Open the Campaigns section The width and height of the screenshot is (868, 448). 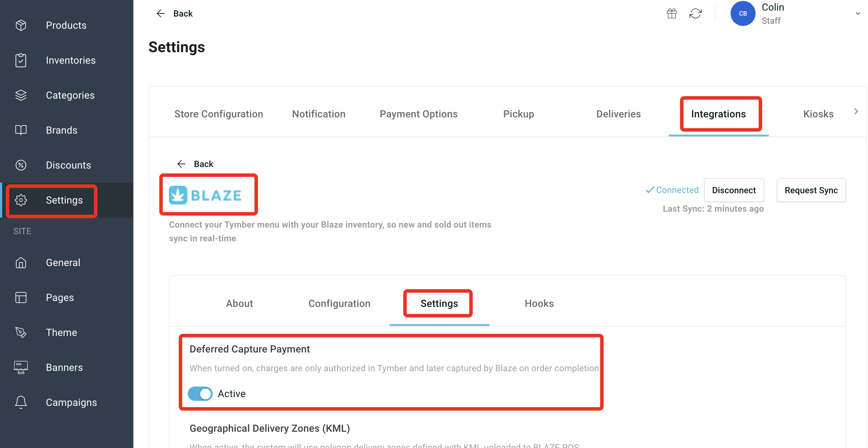coord(71,402)
